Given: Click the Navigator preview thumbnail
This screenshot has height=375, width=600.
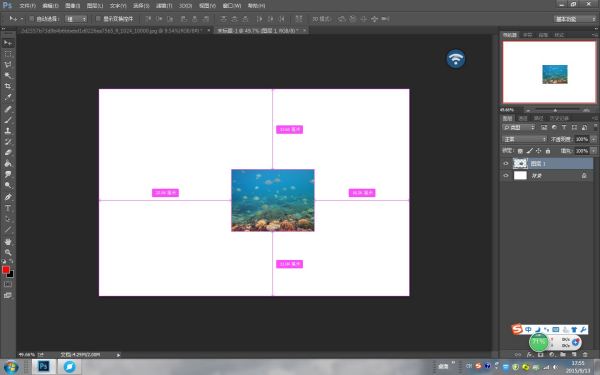Looking at the screenshot, I should 549,72.
